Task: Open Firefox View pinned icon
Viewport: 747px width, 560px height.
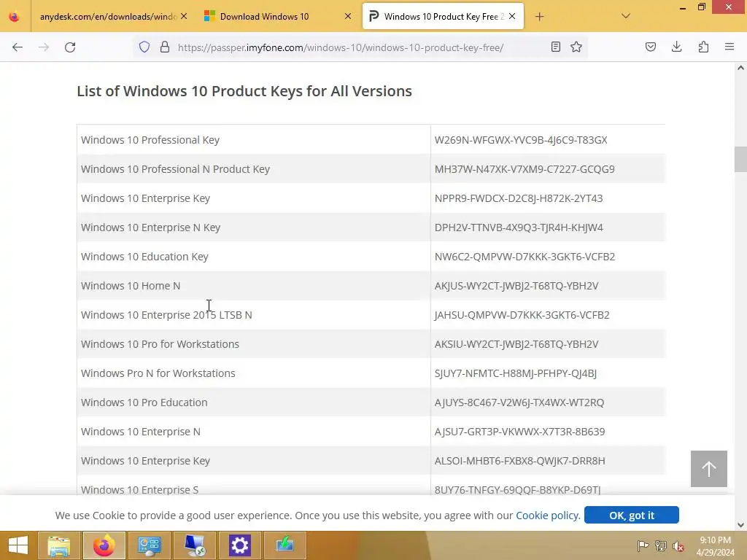Action: click(x=15, y=17)
